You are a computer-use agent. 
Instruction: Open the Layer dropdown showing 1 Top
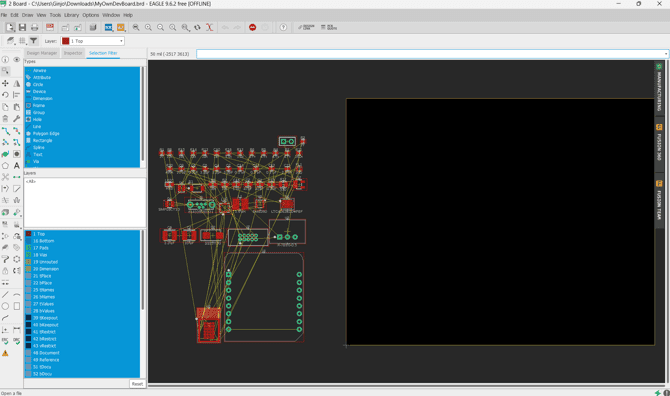[93, 41]
